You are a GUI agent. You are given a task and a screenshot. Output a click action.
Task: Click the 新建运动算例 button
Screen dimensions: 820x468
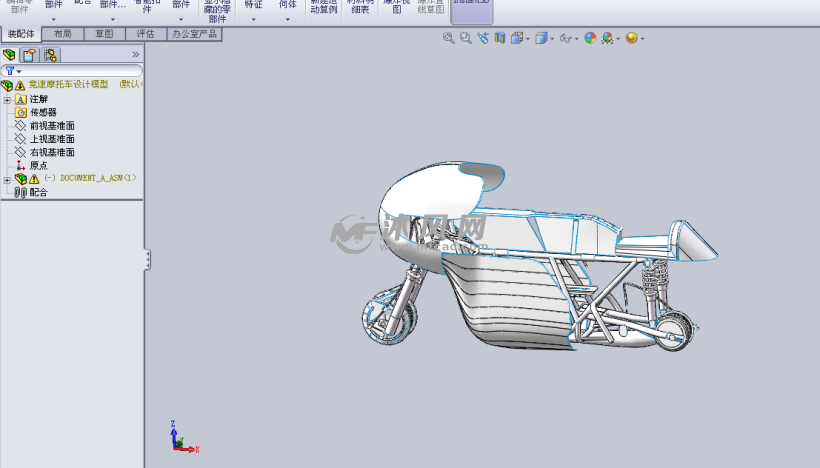[323, 10]
